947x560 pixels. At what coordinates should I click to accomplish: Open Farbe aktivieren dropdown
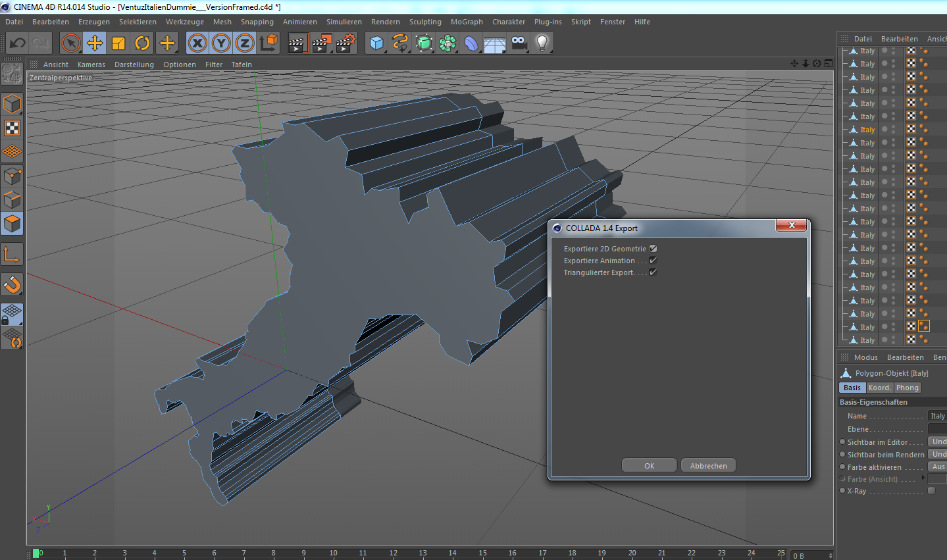pos(937,467)
